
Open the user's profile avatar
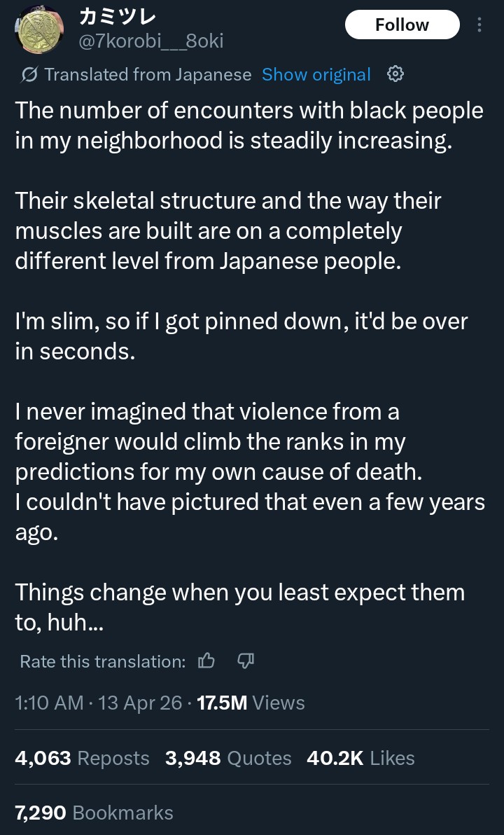click(39, 30)
